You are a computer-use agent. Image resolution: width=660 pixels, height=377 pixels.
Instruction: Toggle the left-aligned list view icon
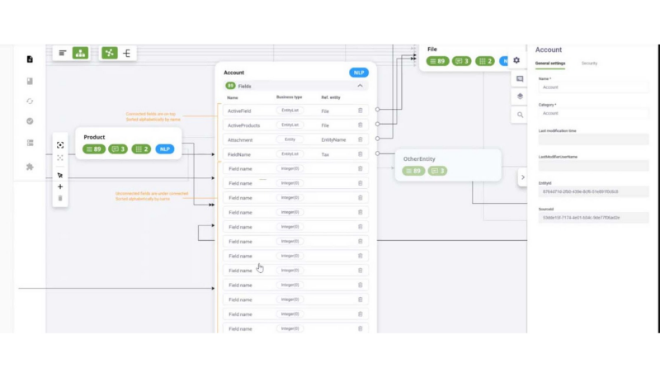pyautogui.click(x=63, y=53)
